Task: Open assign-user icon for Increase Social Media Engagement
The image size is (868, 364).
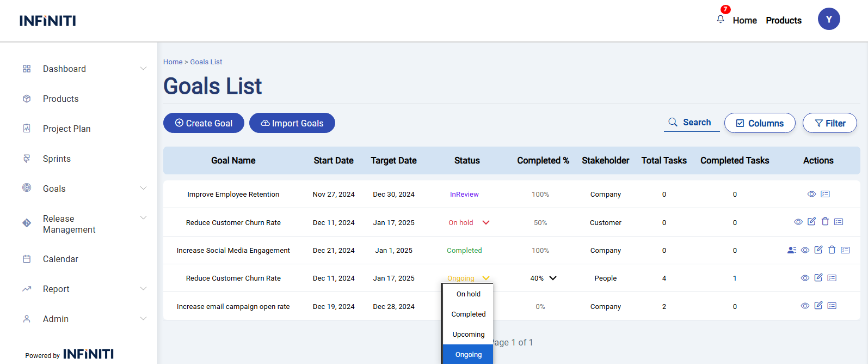Action: click(x=792, y=250)
